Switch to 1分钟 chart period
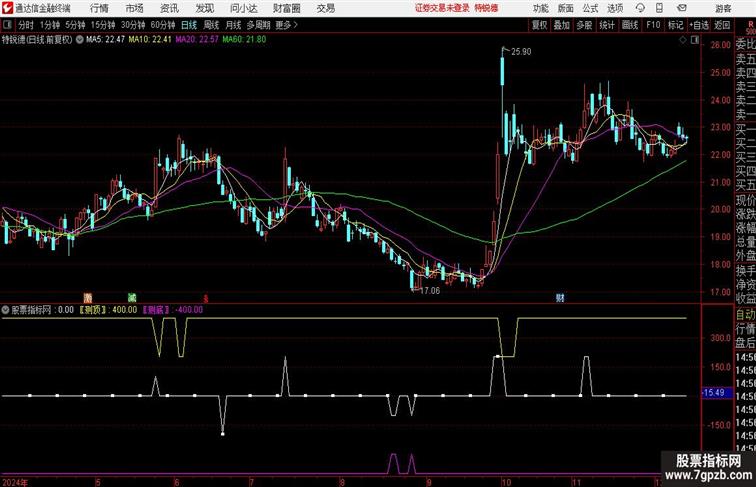Image resolution: width=756 pixels, height=487 pixels. 50,25
